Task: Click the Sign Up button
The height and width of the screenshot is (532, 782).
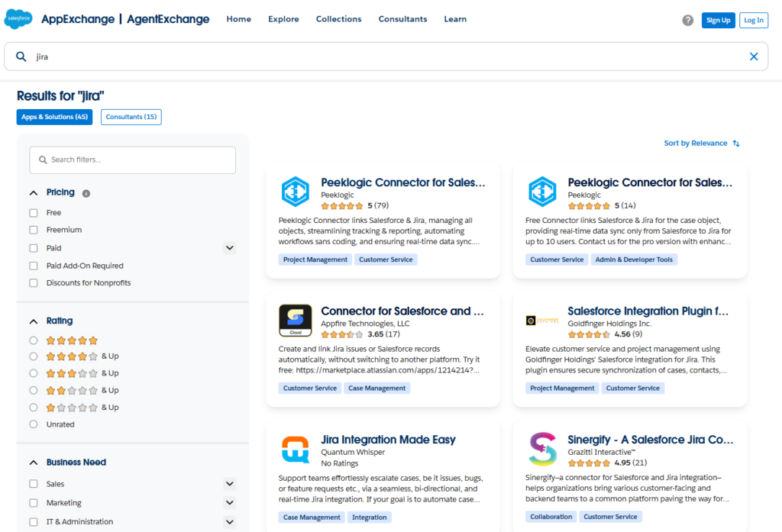Action: (718, 20)
